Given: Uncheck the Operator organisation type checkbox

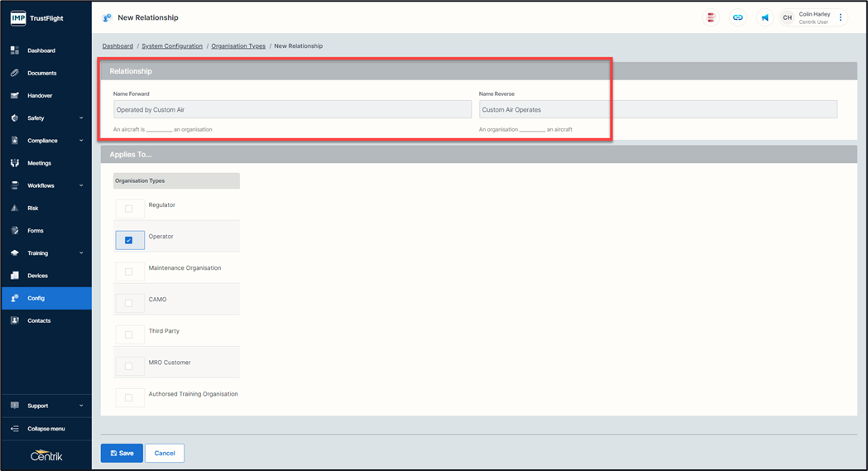Looking at the screenshot, I should click(128, 240).
